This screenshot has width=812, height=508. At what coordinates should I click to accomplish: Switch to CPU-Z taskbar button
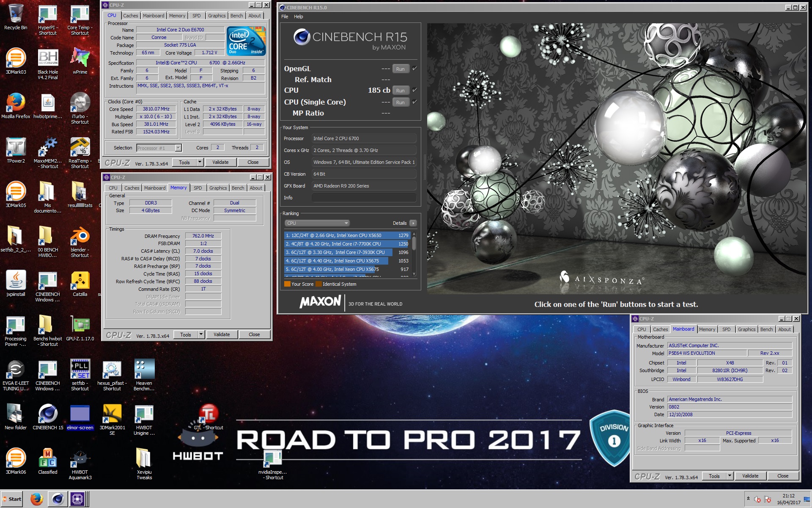78,499
